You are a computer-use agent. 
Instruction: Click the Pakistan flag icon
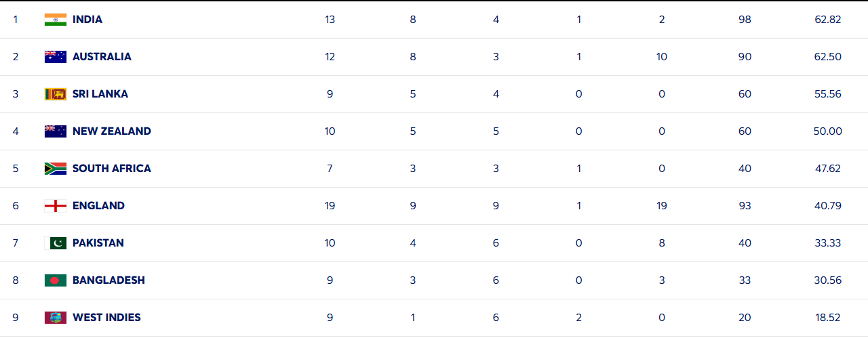56,243
